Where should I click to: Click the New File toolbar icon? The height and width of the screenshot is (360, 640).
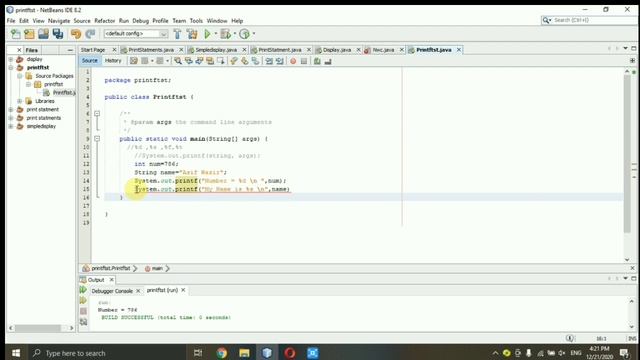(16, 34)
